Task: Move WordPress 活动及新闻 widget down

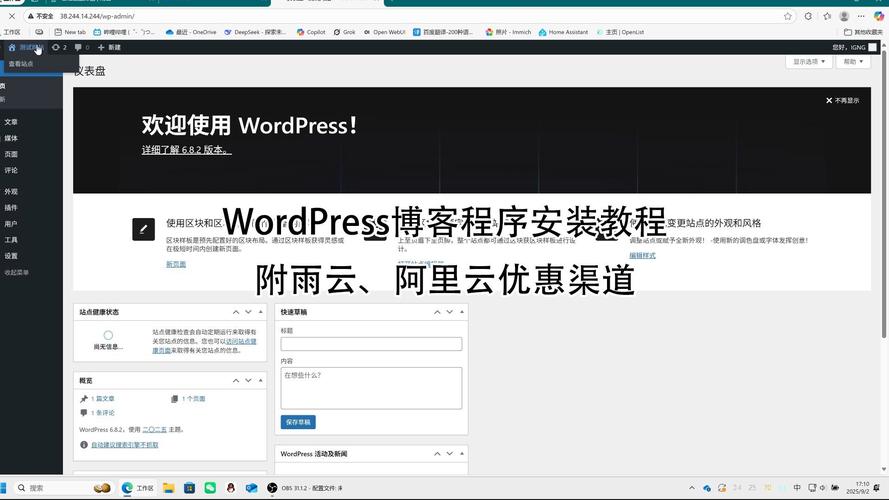Action: (x=450, y=454)
